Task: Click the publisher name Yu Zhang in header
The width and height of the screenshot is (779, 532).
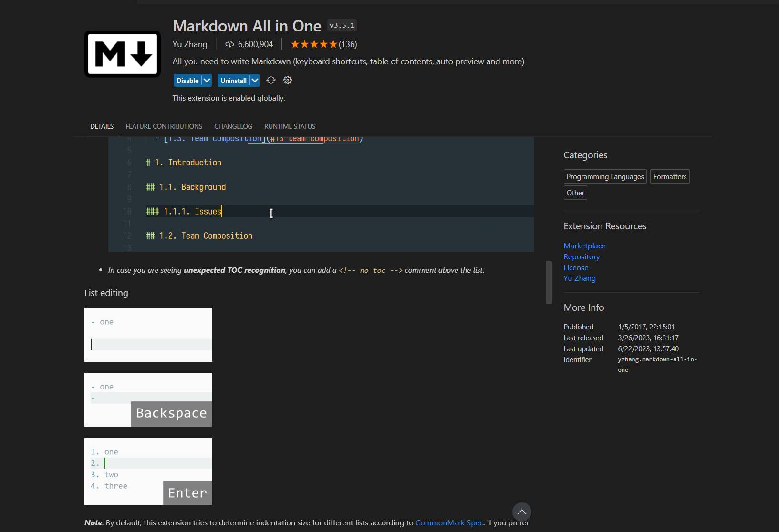Action: (x=190, y=44)
